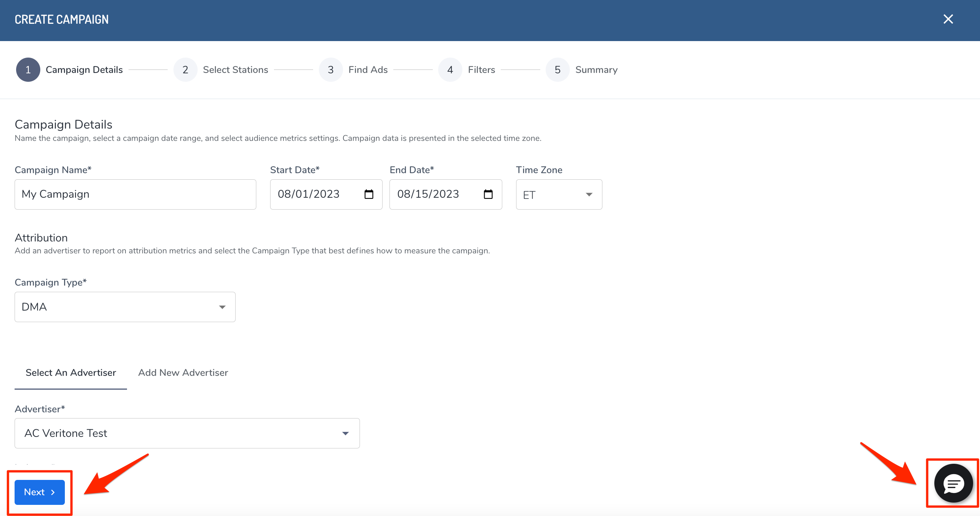Click the Select Stations step label

click(235, 70)
